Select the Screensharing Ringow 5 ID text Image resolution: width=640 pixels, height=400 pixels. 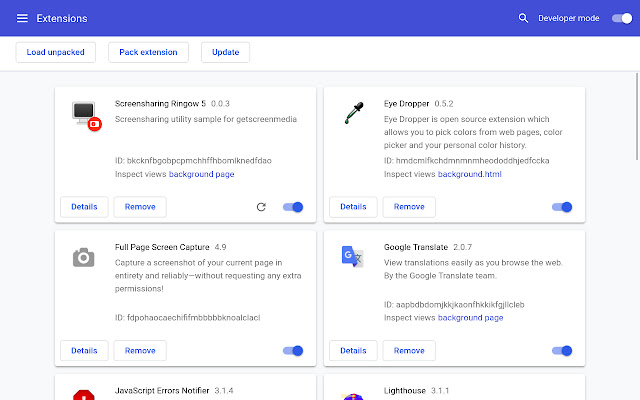[x=193, y=161]
